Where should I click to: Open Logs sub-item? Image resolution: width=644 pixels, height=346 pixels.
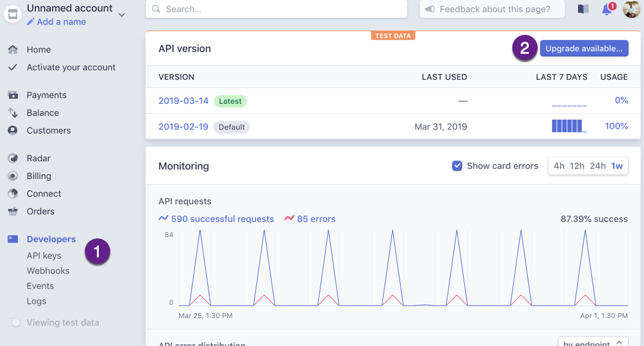point(37,301)
